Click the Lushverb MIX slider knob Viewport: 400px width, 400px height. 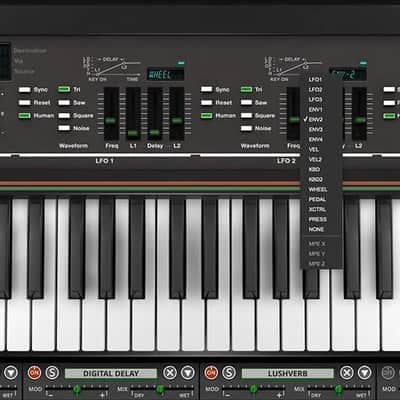pyautogui.click(x=339, y=389)
